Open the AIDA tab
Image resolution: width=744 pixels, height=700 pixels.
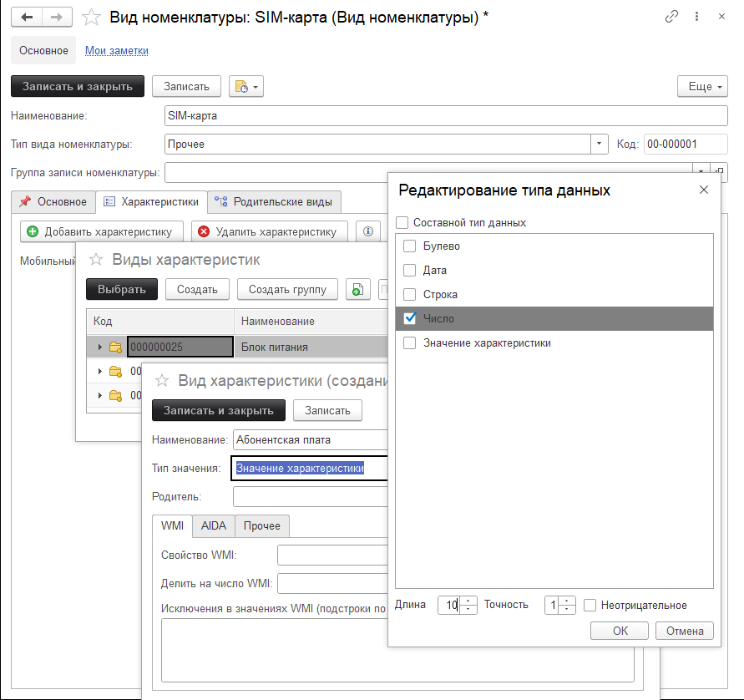[x=213, y=525]
